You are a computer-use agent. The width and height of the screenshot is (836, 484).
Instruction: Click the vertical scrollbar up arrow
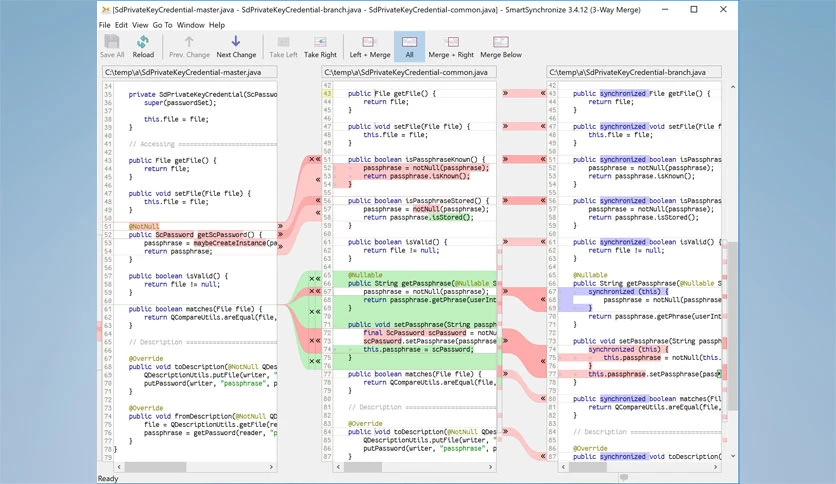733,86
